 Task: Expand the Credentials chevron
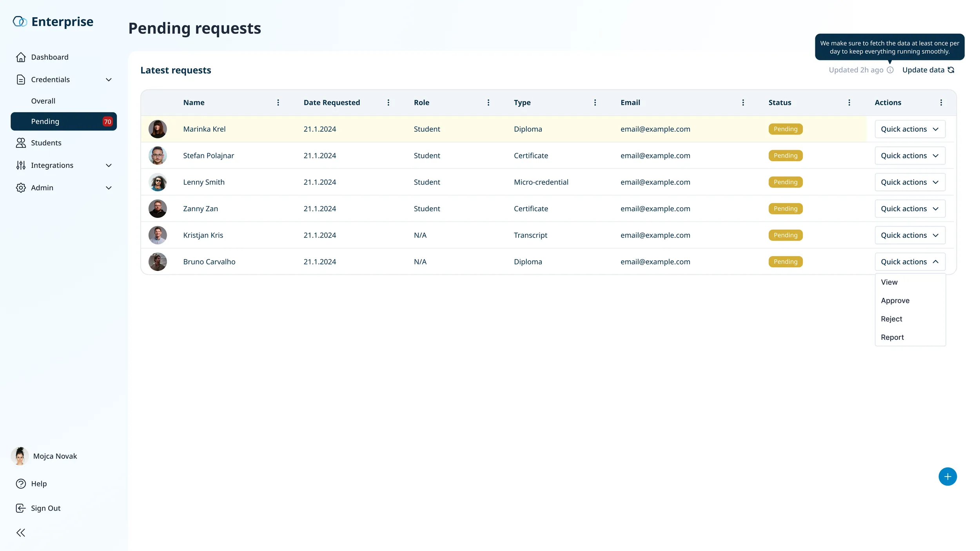[x=109, y=80]
